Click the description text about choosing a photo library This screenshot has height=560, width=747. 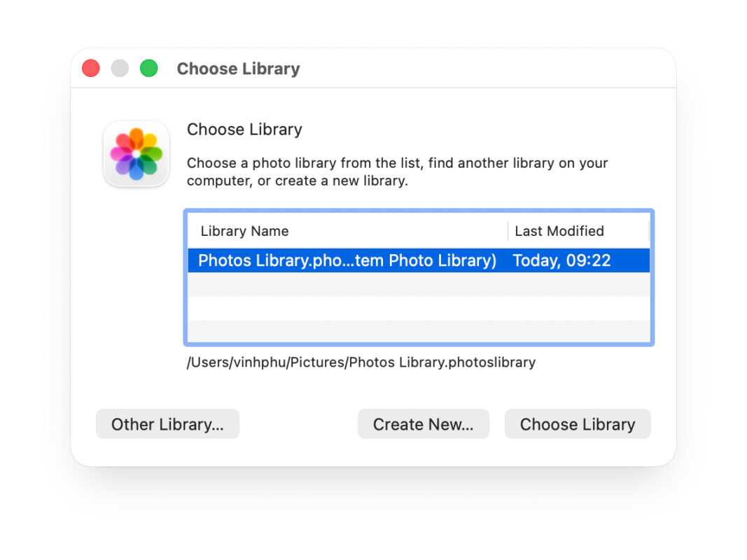[398, 172]
